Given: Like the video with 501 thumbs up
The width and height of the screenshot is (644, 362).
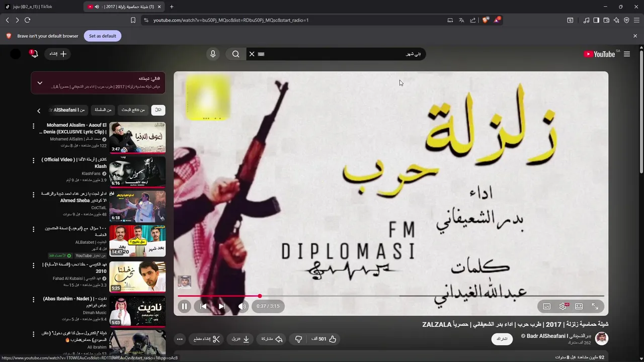Looking at the screenshot, I should point(324,339).
